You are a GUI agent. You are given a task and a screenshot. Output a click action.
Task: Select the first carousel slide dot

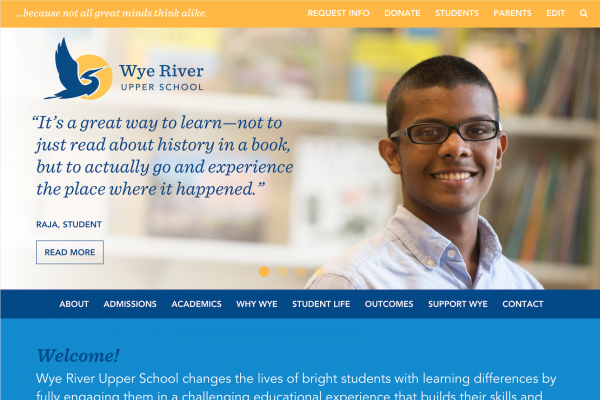[264, 271]
